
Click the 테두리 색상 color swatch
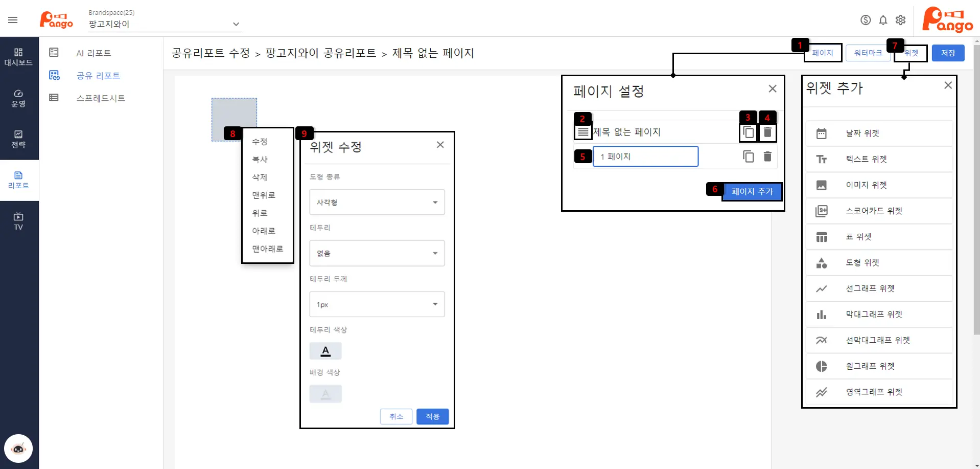click(325, 351)
